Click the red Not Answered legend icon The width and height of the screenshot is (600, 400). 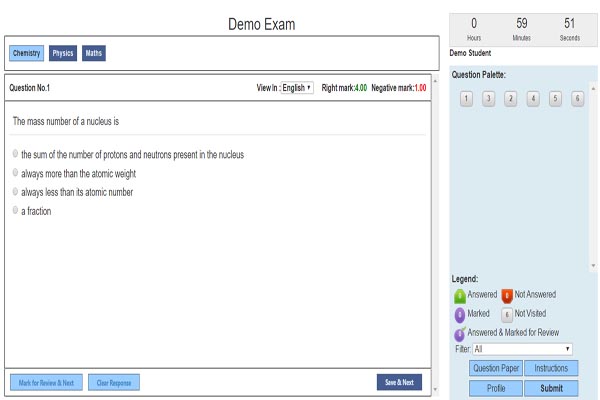point(507,295)
